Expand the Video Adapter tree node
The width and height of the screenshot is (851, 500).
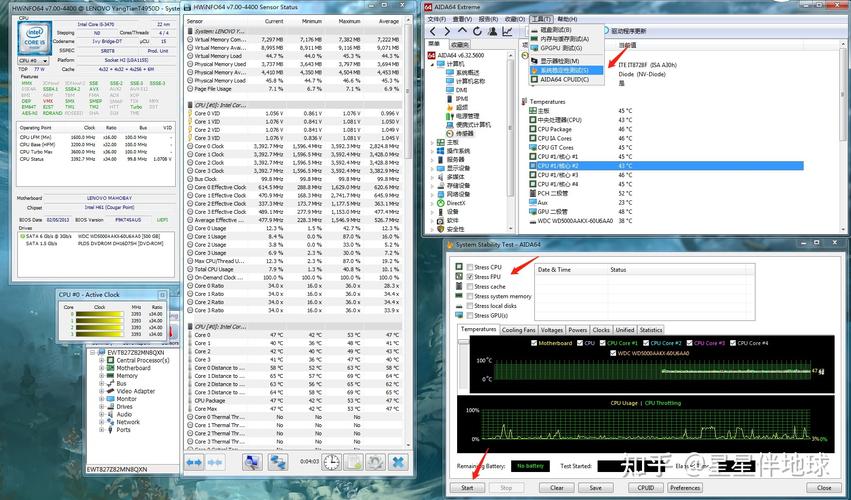(103, 391)
